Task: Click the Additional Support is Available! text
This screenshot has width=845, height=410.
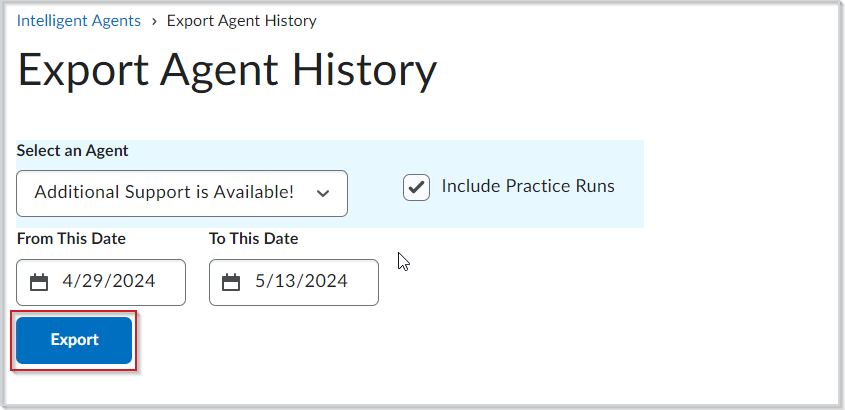Action: point(164,192)
